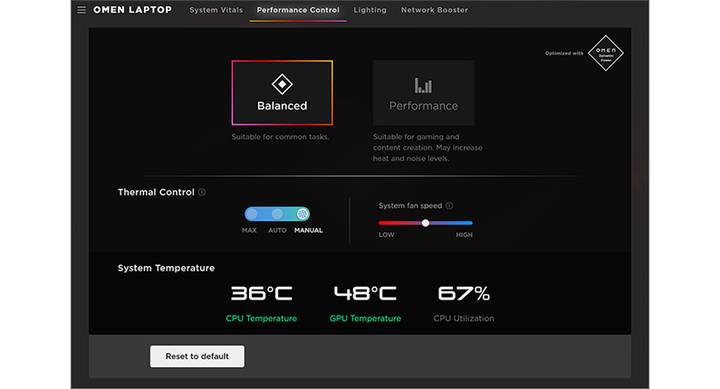Viewport: 720px width, 389px height.
Task: Click the OMEN LAPTOP title logo
Action: pyautogui.click(x=132, y=10)
